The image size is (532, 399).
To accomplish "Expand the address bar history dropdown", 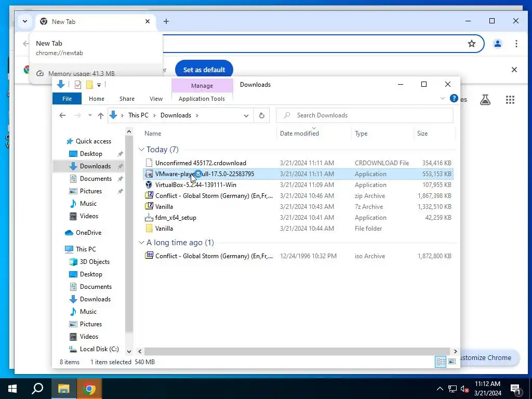I will pyautogui.click(x=246, y=115).
